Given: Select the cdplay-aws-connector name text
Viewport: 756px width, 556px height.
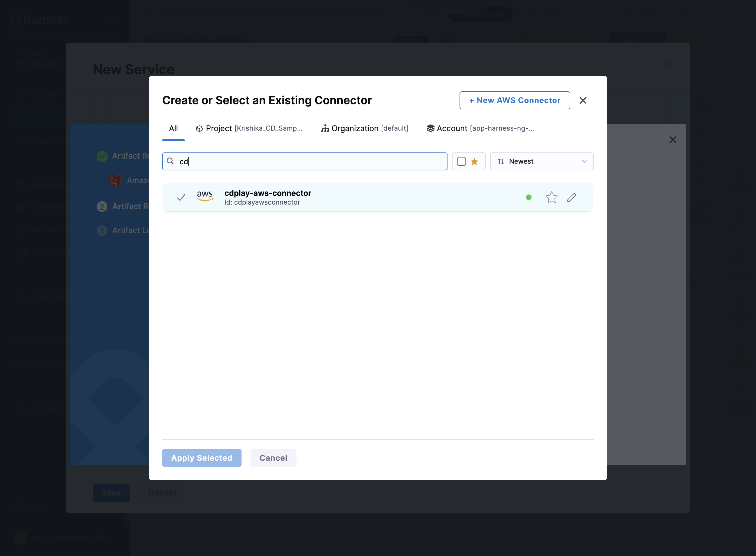Looking at the screenshot, I should pos(268,193).
